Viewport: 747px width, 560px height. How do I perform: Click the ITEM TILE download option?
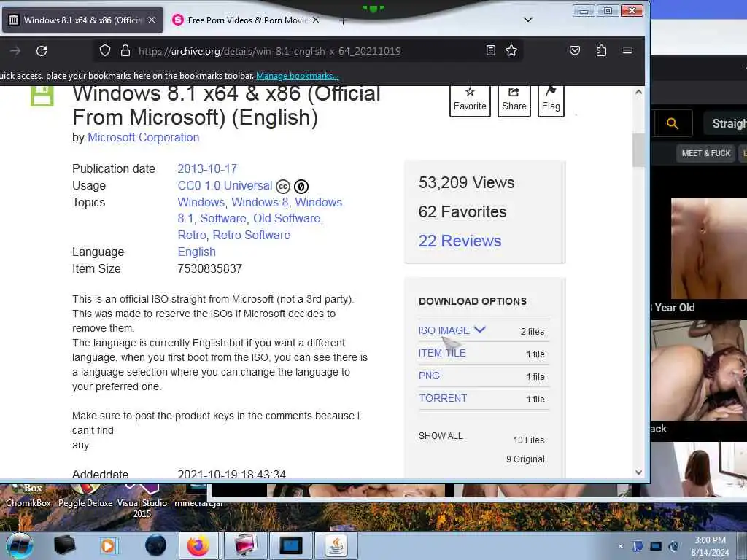point(442,353)
